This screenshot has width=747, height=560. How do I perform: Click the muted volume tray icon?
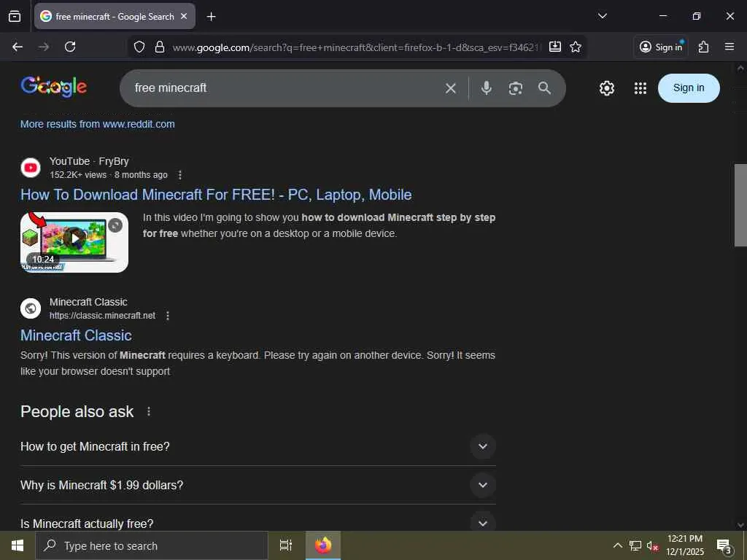click(x=652, y=545)
